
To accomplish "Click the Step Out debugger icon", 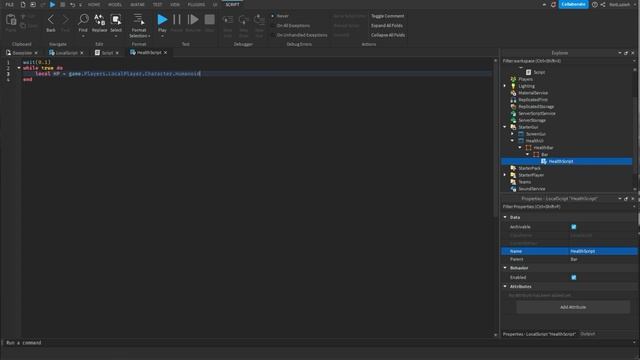I will point(259,19).
